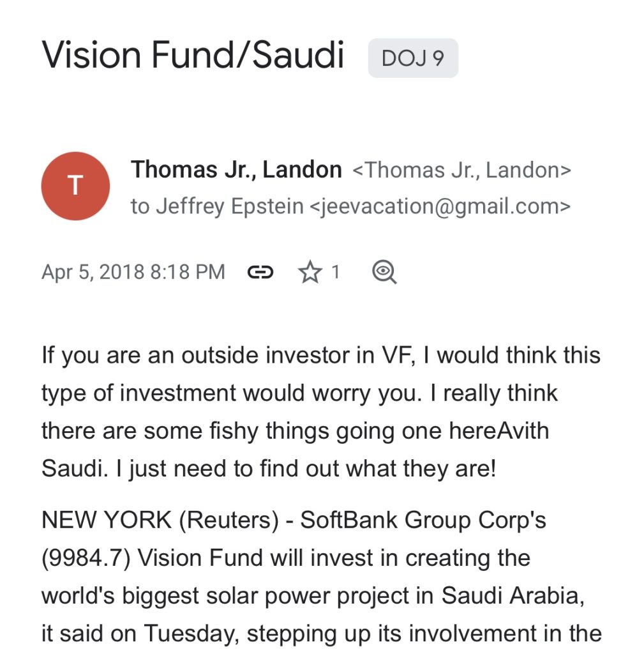644x654 pixels.
Task: Open the DOJ 9 label badge
Action: tap(413, 59)
